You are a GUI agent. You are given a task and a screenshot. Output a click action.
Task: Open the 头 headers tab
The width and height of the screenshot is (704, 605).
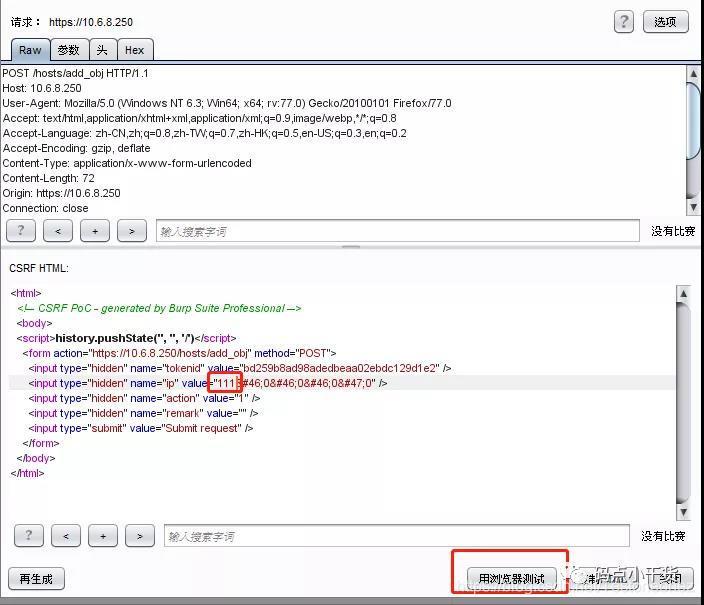pyautogui.click(x=102, y=50)
